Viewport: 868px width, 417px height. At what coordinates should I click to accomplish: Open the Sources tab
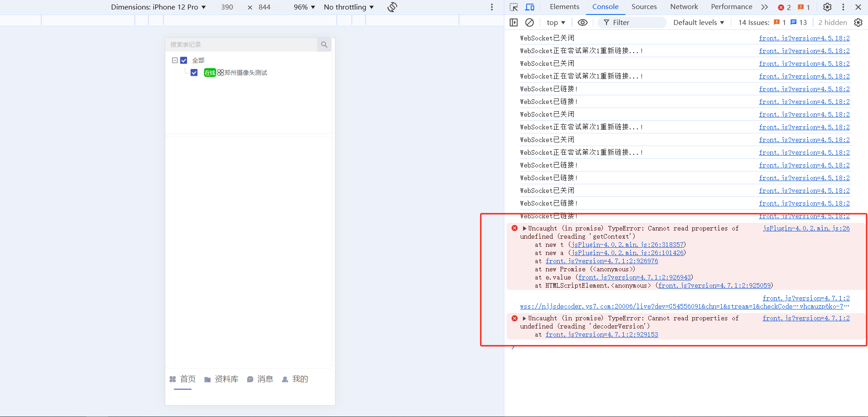644,7
